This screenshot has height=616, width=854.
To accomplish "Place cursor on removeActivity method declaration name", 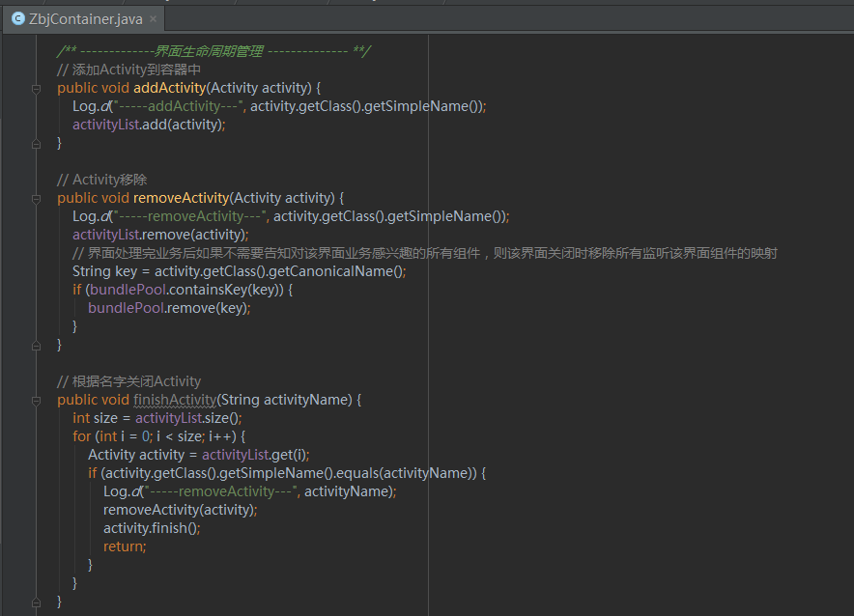I will (x=180, y=198).
